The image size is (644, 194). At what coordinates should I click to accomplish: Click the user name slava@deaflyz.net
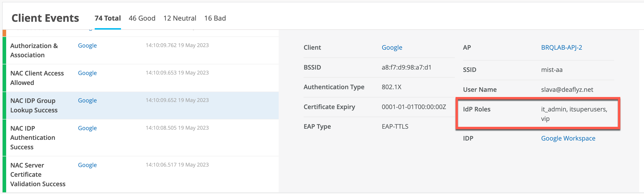tap(567, 90)
